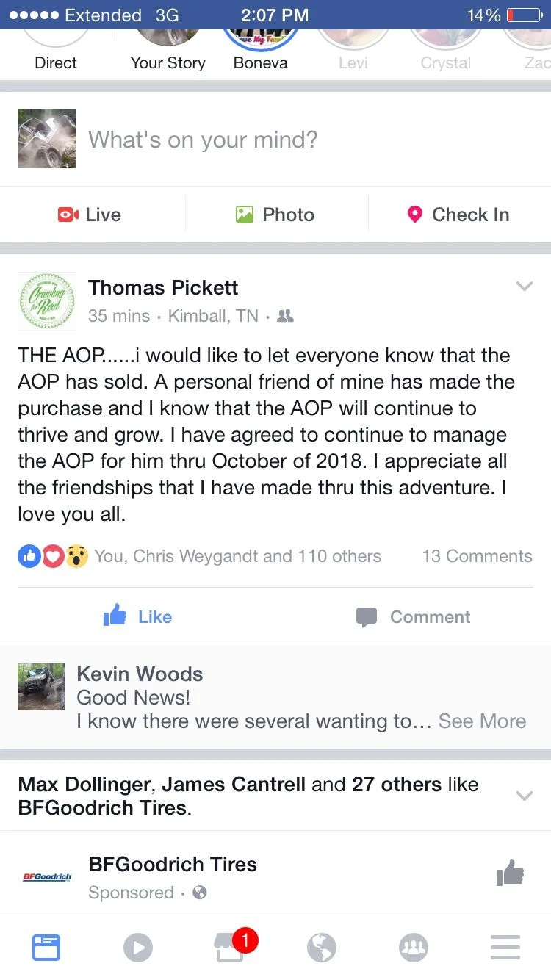Viewport: 551px width, 980px height.
Task: Tap the Check In button
Action: [458, 215]
